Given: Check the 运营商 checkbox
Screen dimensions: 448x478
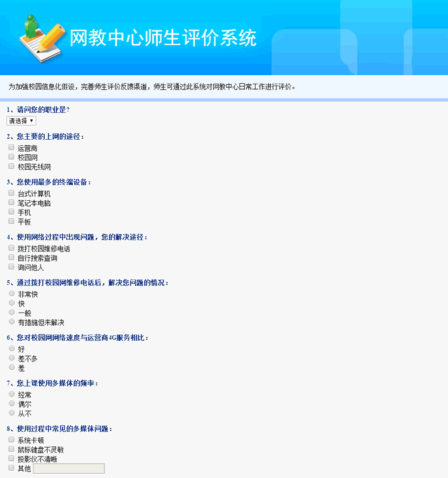Looking at the screenshot, I should [11, 148].
